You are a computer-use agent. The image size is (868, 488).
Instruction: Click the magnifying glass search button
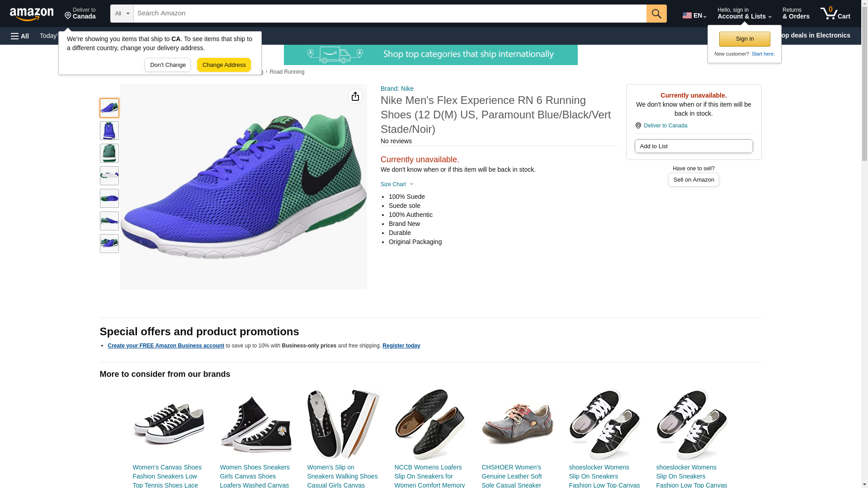(656, 14)
